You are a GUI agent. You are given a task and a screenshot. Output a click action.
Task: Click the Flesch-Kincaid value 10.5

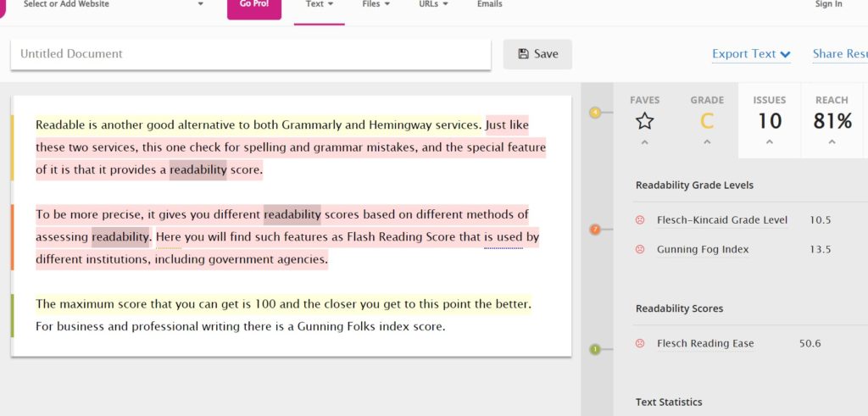(x=821, y=220)
